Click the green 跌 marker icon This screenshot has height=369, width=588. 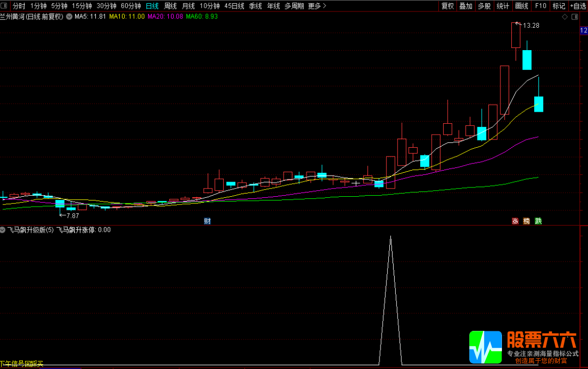pyautogui.click(x=538, y=221)
